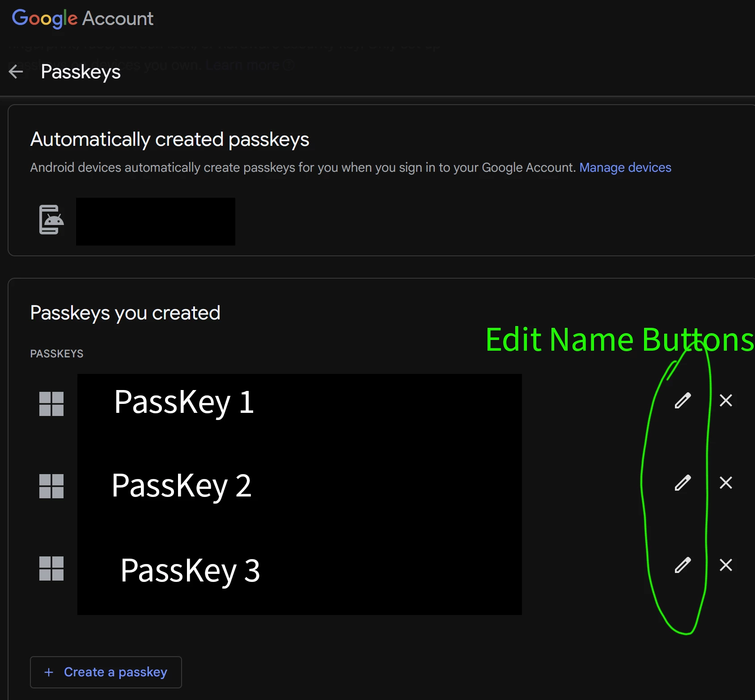Edit the name of PassKey 2
This screenshot has width=755, height=700.
click(683, 483)
